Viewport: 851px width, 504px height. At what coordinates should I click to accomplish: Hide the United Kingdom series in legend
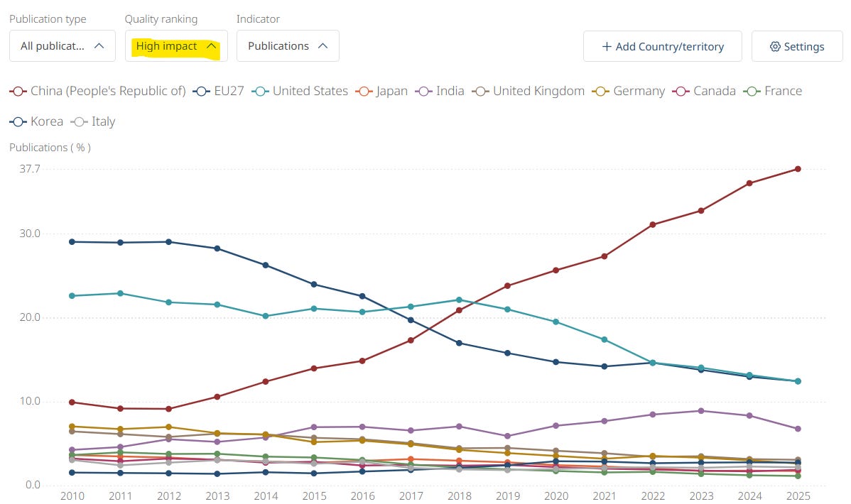(x=529, y=91)
